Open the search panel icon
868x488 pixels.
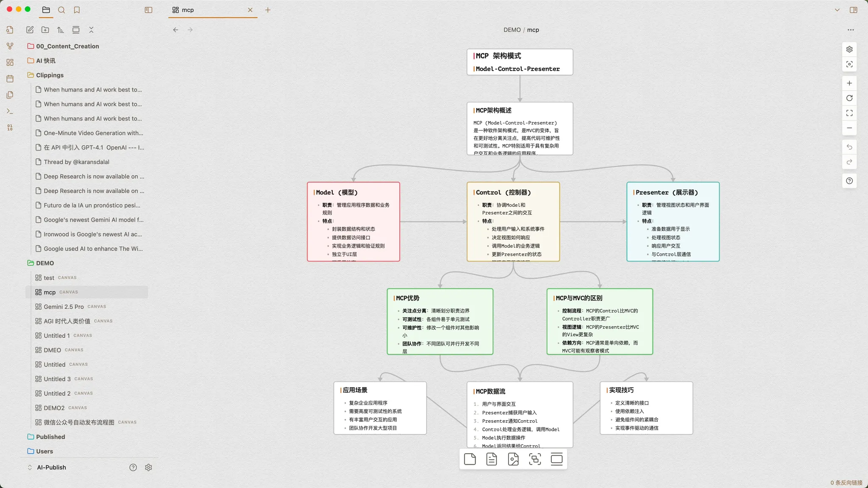(61, 10)
